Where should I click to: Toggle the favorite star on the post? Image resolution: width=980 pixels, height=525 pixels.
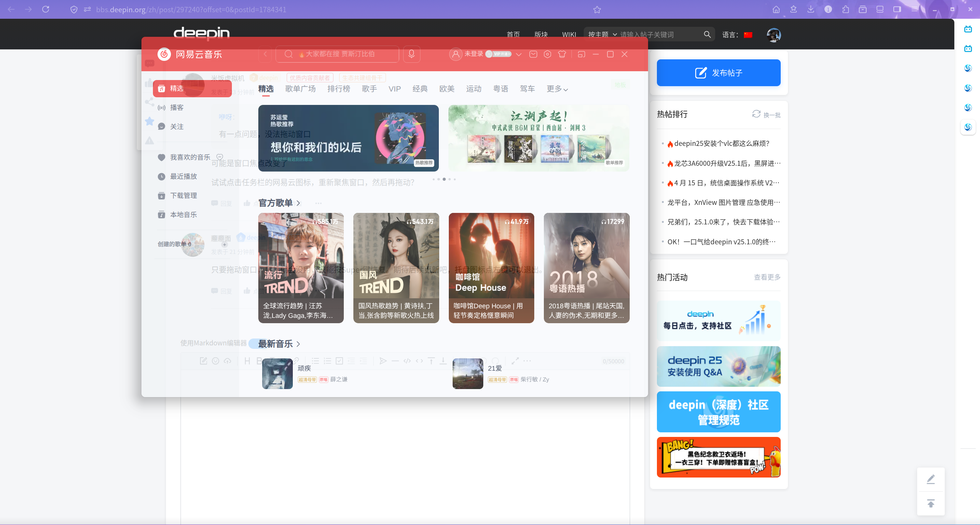[x=149, y=121]
